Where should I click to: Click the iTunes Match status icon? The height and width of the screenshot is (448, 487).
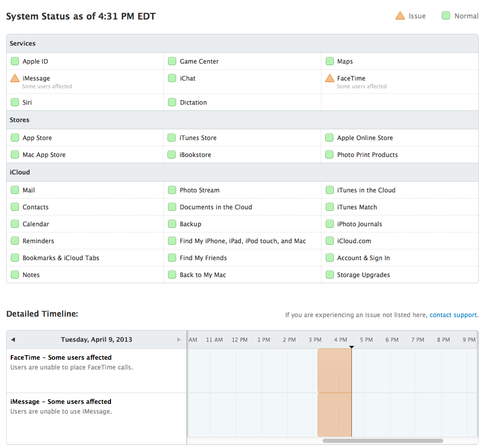pos(329,207)
